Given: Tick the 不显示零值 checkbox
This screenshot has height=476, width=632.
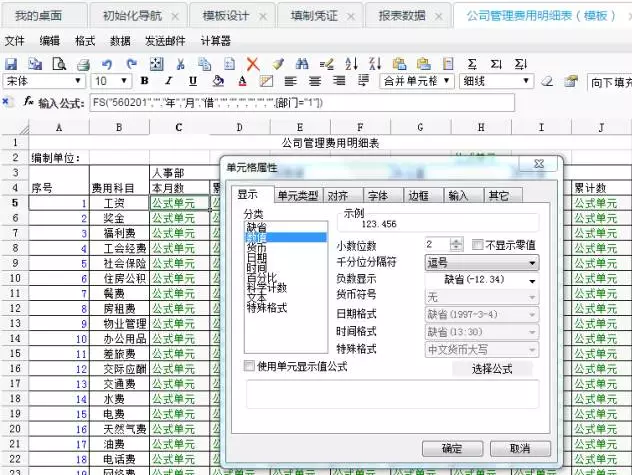Looking at the screenshot, I should tap(477, 245).
